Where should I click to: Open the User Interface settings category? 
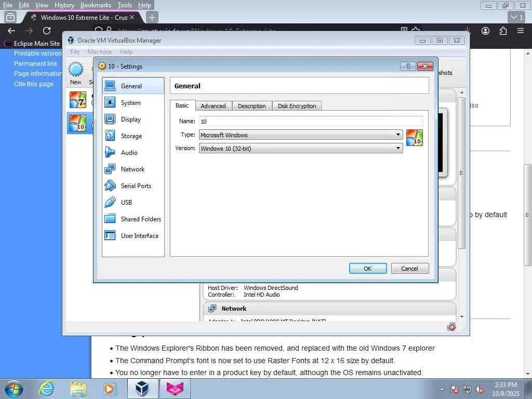point(133,235)
